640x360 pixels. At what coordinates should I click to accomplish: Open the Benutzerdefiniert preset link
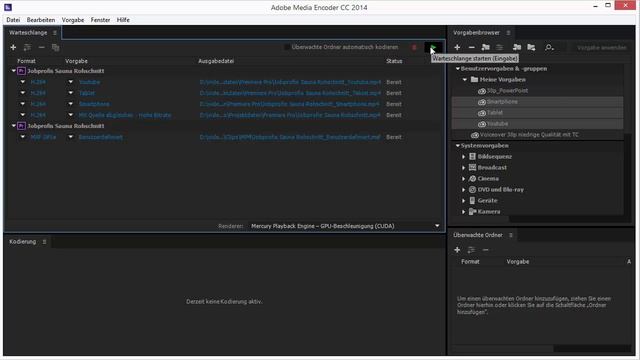point(100,137)
